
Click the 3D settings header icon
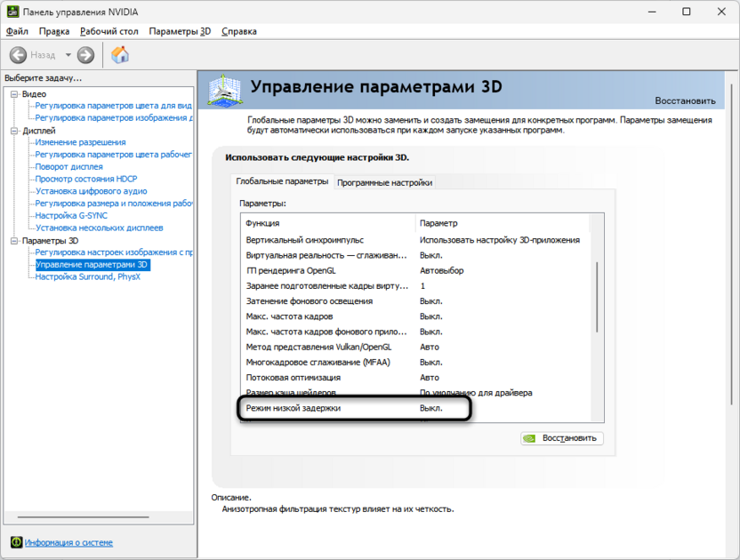pos(225,90)
